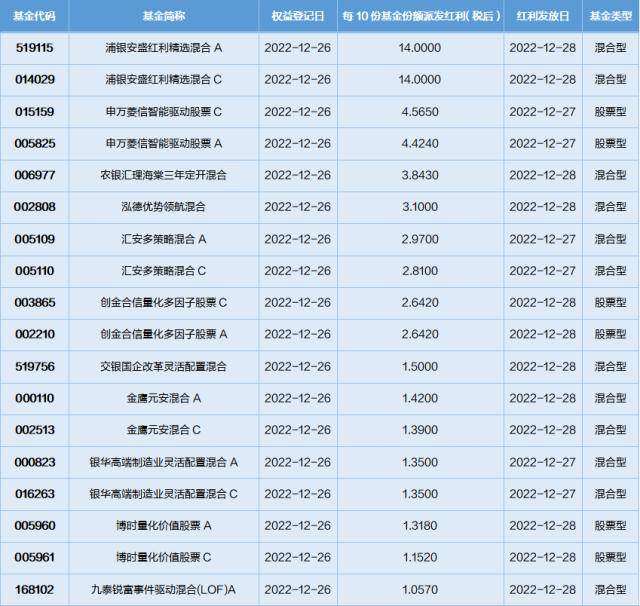Click fund name 泓德优势领航混合

click(x=164, y=206)
